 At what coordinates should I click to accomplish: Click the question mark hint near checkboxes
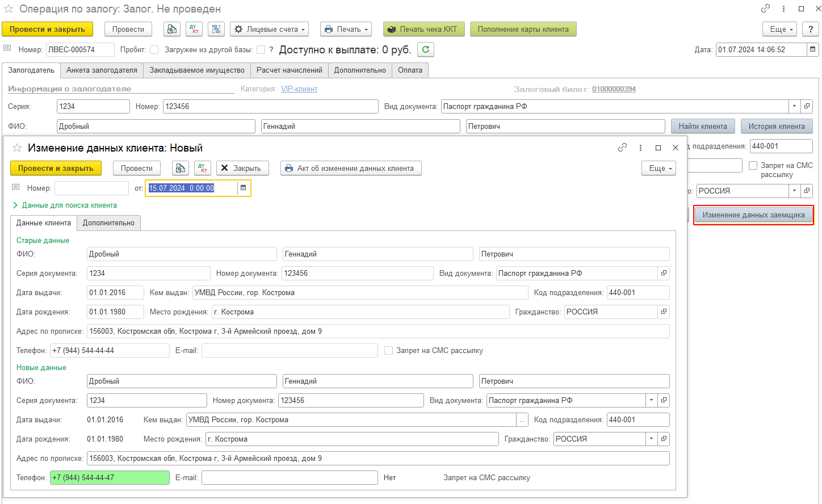(271, 49)
